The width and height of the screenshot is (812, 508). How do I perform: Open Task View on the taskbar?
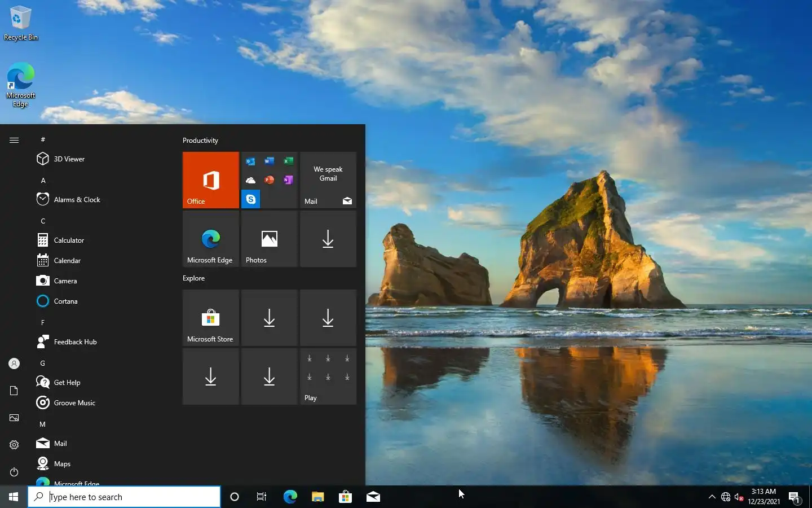(x=262, y=497)
